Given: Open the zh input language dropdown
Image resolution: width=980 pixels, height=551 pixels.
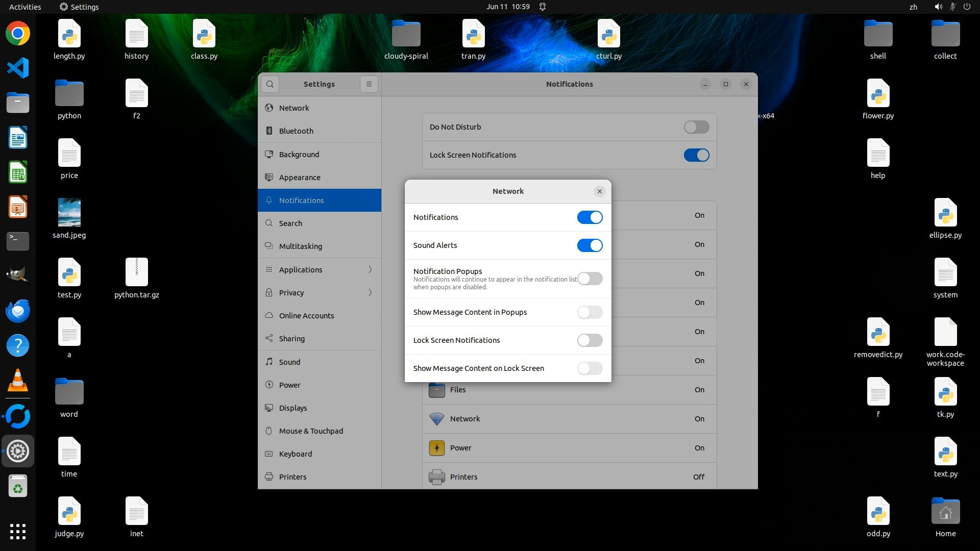Looking at the screenshot, I should [x=913, y=7].
